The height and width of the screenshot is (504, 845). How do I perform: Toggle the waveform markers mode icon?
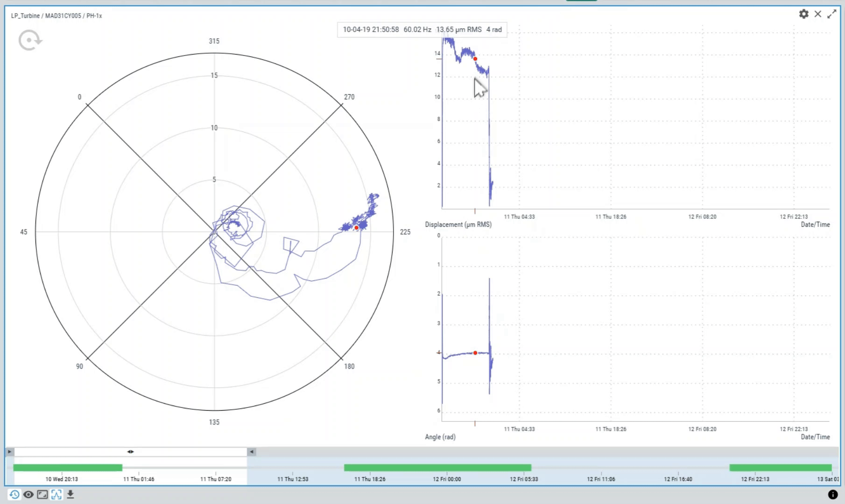pos(56,494)
